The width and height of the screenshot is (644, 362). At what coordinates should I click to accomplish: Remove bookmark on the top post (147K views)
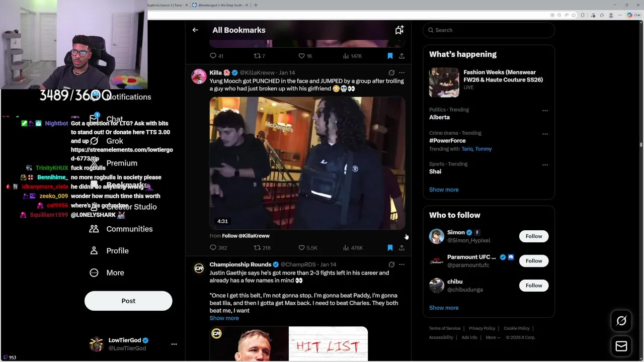point(390,56)
